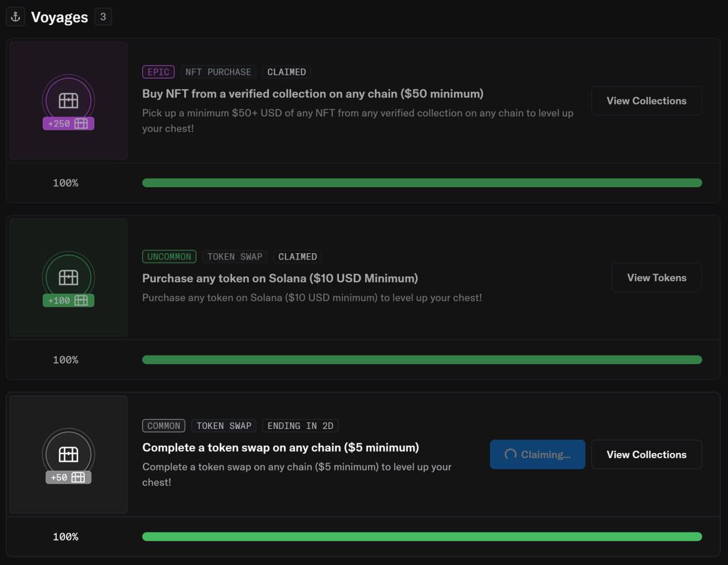Click the white common chest icon
This screenshot has height=565, width=728.
(68, 454)
